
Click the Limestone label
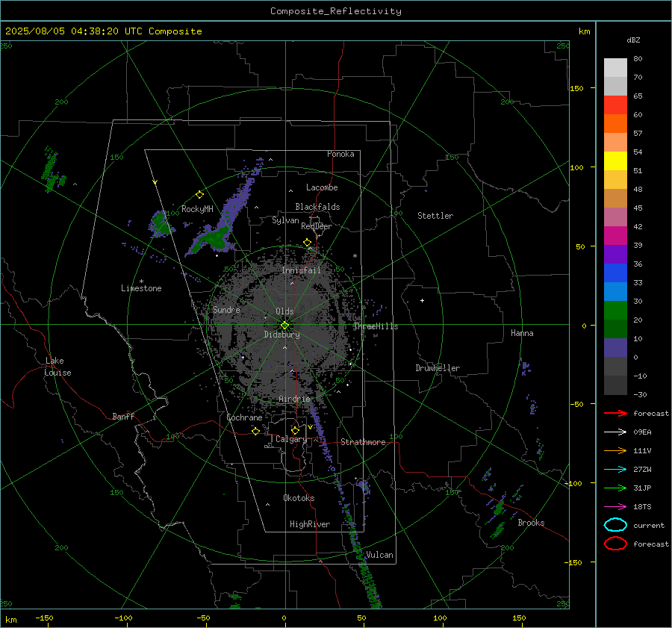(x=141, y=288)
